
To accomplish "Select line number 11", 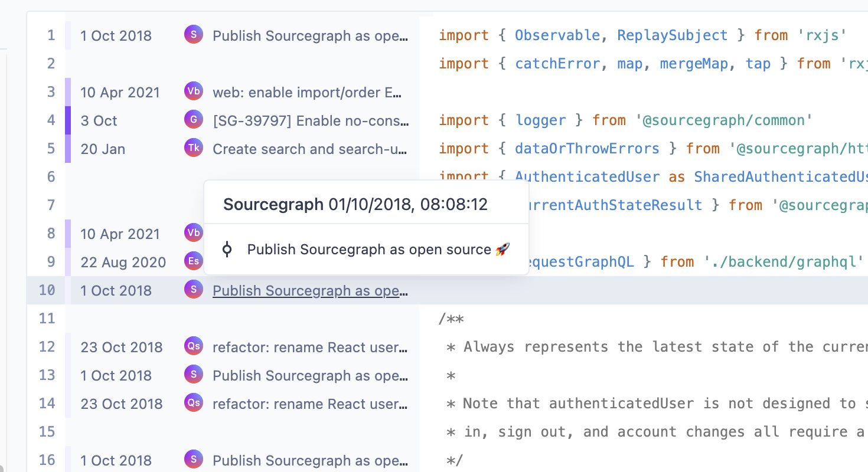I will 47,319.
